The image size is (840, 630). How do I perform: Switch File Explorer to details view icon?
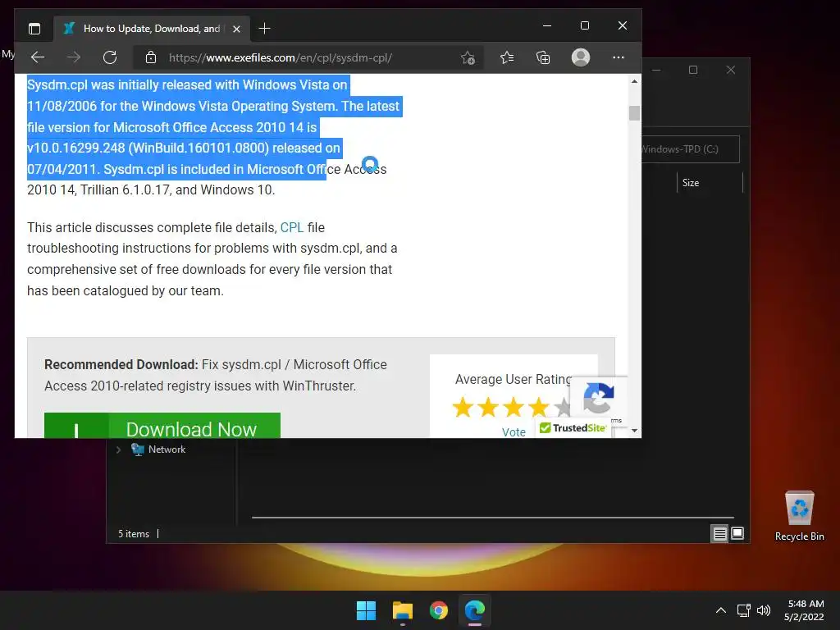click(x=719, y=533)
